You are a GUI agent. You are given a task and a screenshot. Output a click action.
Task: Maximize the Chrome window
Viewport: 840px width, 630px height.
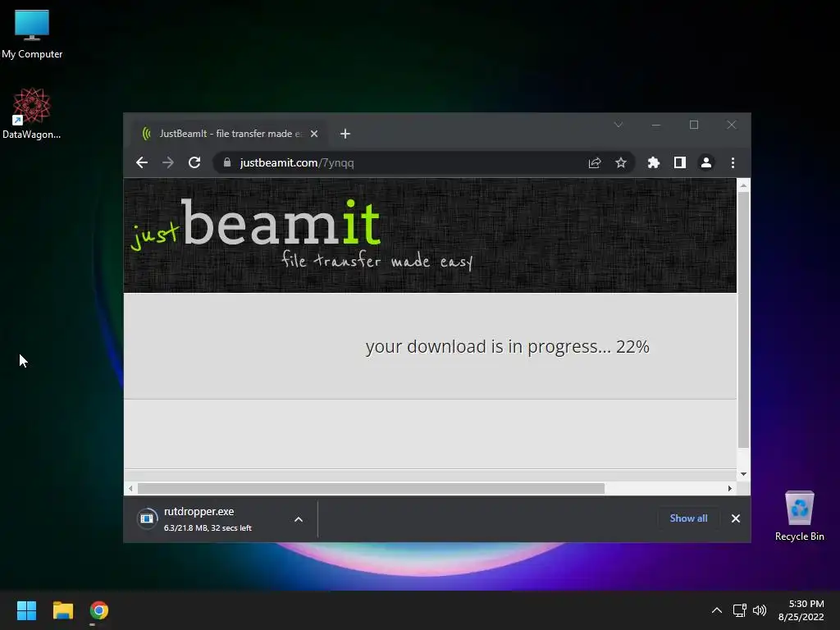pyautogui.click(x=694, y=125)
